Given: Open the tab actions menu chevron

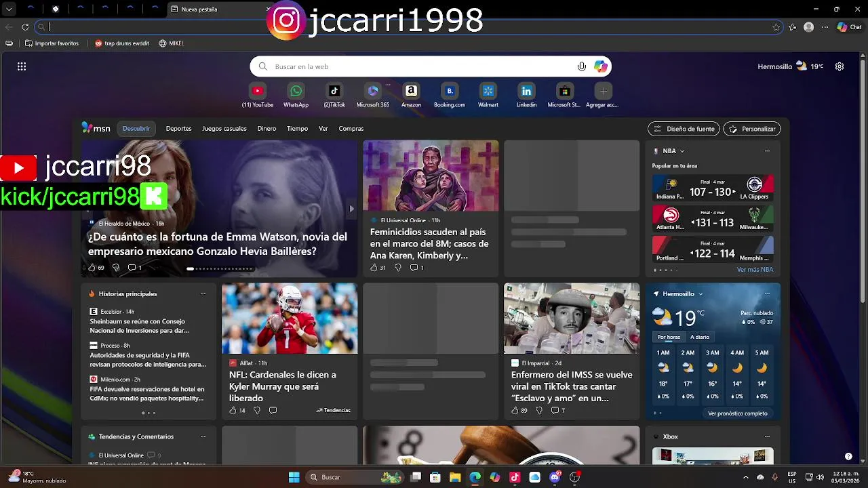Looking at the screenshot, I should coord(9,9).
